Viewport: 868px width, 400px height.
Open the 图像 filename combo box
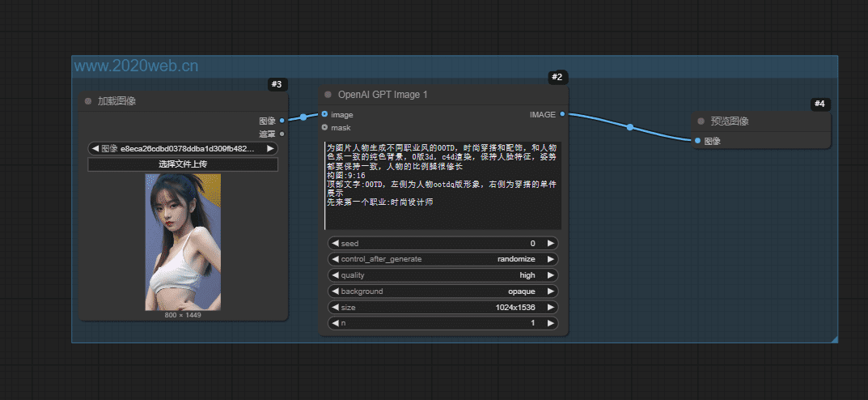tap(183, 148)
